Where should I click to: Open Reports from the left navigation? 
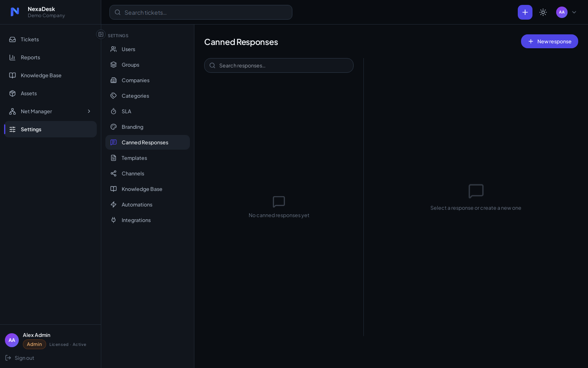click(50, 57)
